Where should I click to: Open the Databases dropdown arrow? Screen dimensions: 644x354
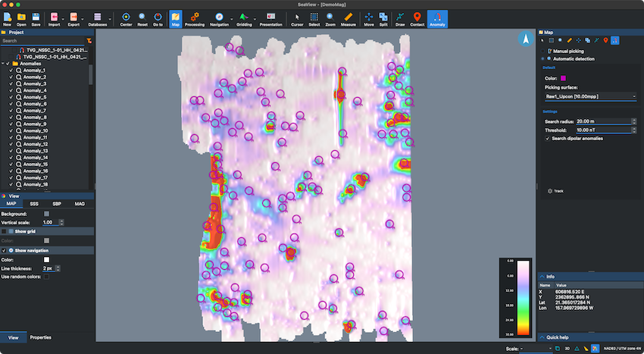point(110,19)
